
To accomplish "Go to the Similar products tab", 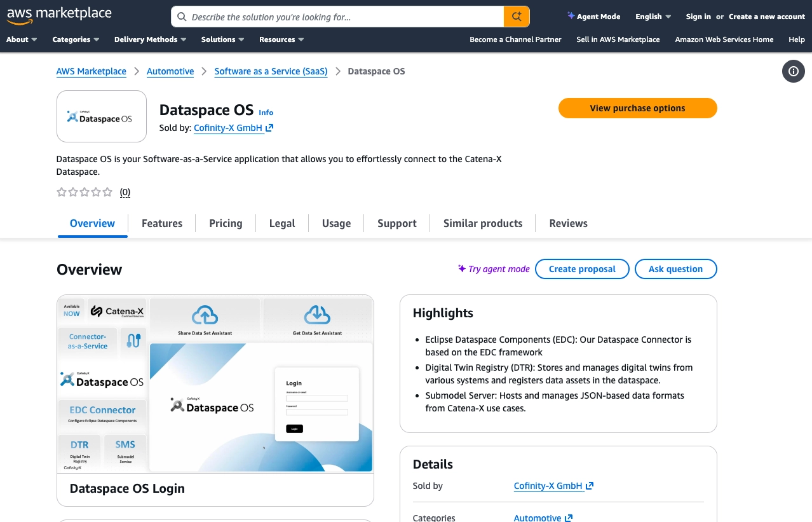I will (483, 223).
